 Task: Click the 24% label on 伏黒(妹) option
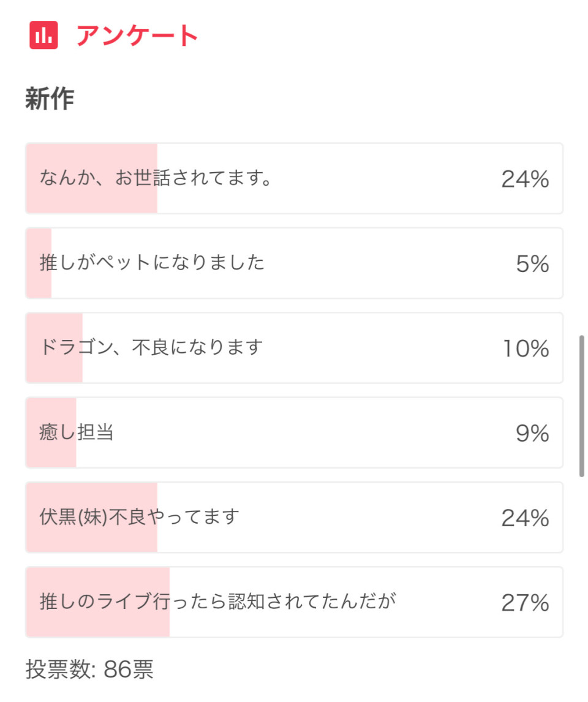tap(525, 518)
